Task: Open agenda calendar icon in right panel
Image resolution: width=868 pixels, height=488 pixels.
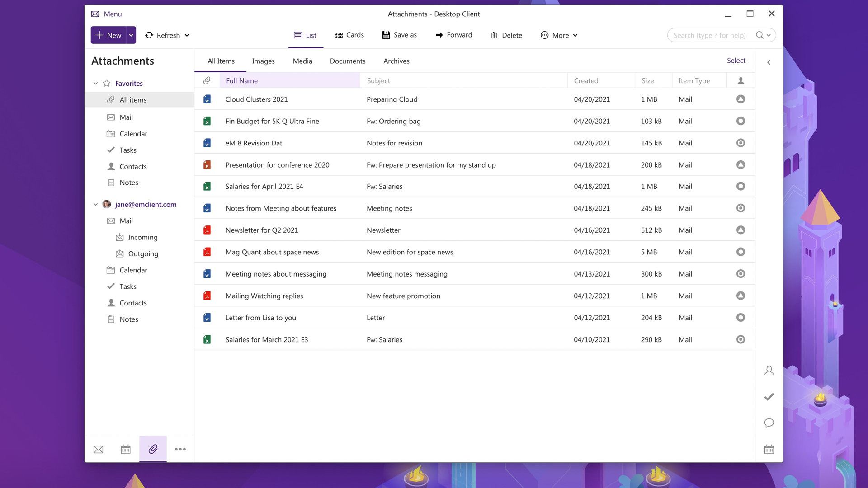Action: coord(769,449)
